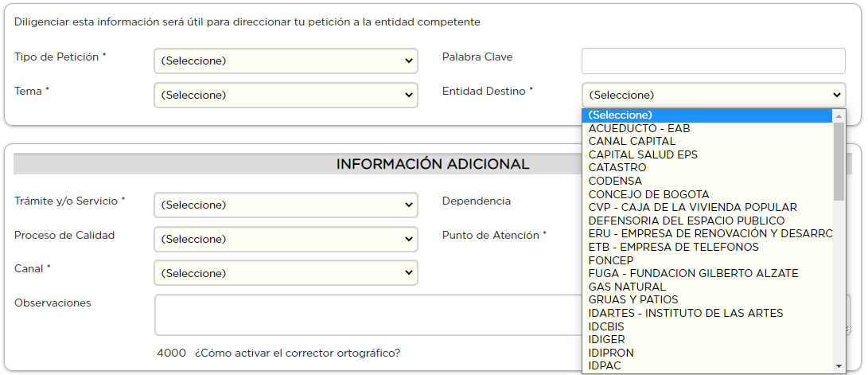
Task: Click the Entidad Destino combo box
Action: [714, 95]
